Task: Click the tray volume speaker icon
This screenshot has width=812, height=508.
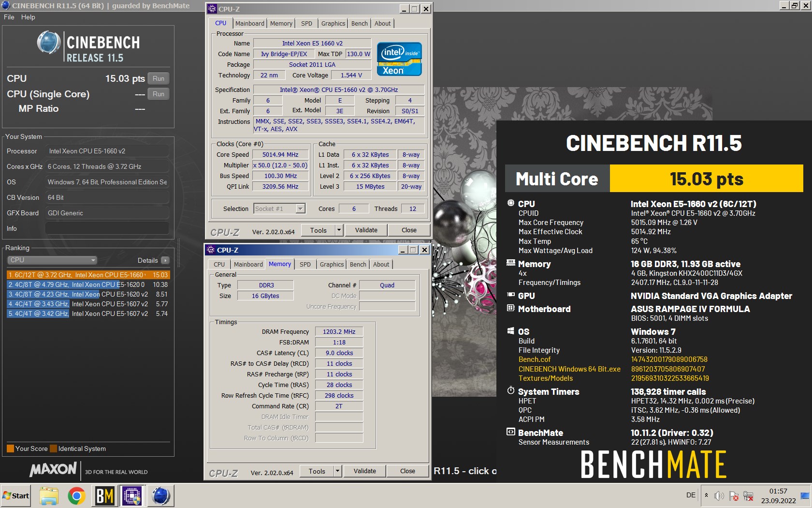Action: pos(719,496)
